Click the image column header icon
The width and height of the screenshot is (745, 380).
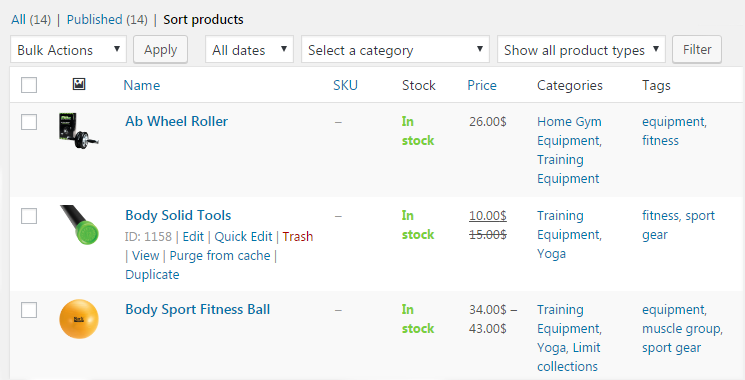point(79,85)
